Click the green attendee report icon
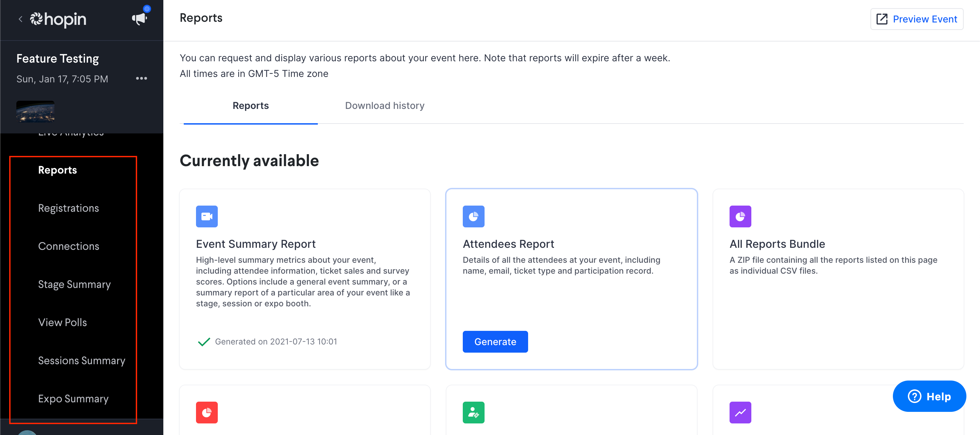980x435 pixels. coord(473,412)
